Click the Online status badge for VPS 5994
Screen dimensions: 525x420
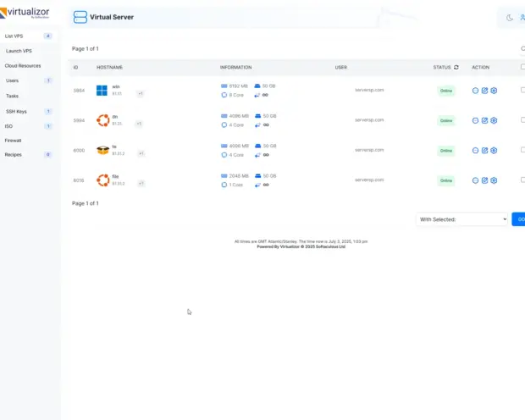[x=445, y=120]
